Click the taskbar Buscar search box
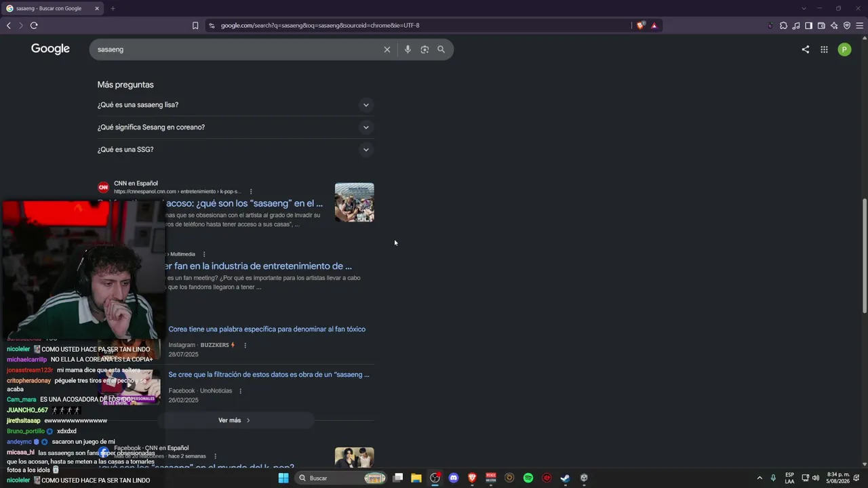 click(343, 478)
